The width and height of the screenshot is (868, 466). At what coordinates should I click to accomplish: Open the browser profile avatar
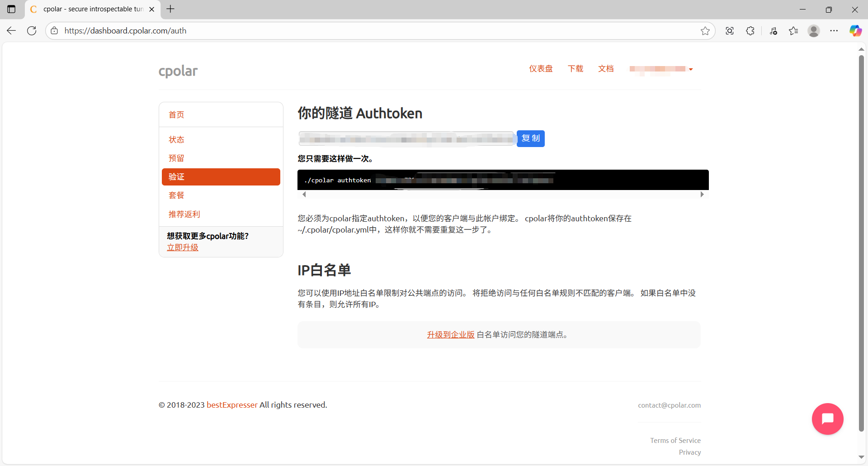(814, 31)
